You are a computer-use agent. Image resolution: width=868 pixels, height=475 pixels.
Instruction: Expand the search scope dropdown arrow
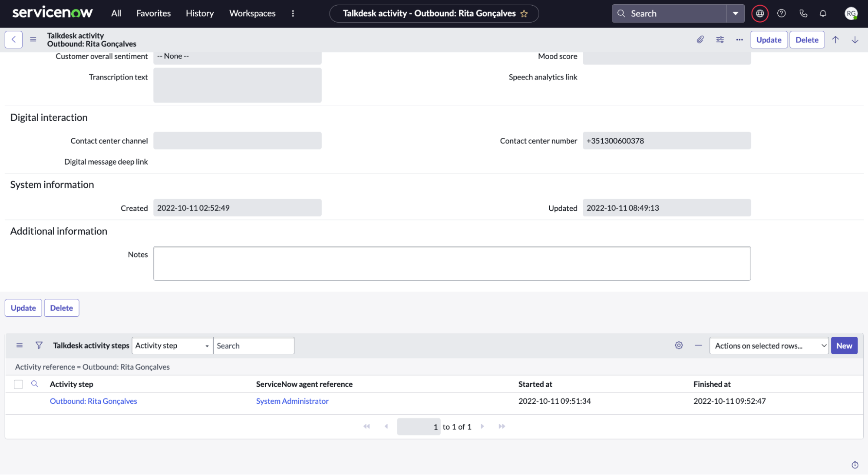point(735,13)
